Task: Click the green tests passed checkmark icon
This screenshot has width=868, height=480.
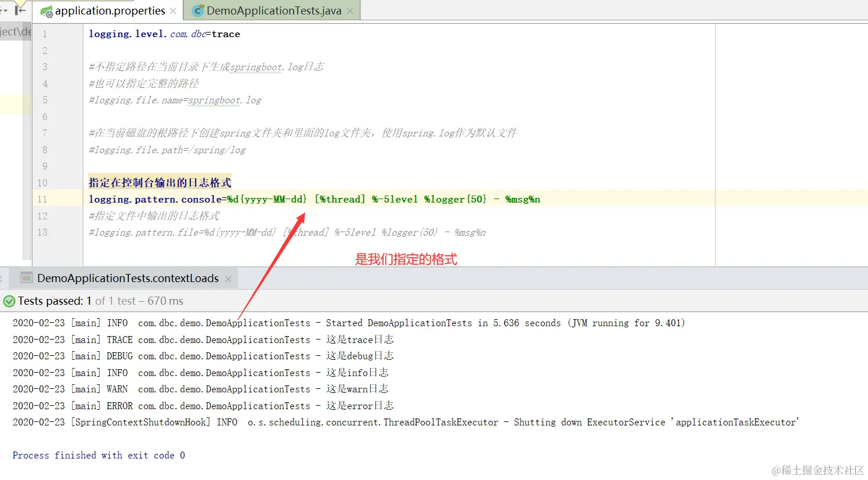Action: click(9, 301)
